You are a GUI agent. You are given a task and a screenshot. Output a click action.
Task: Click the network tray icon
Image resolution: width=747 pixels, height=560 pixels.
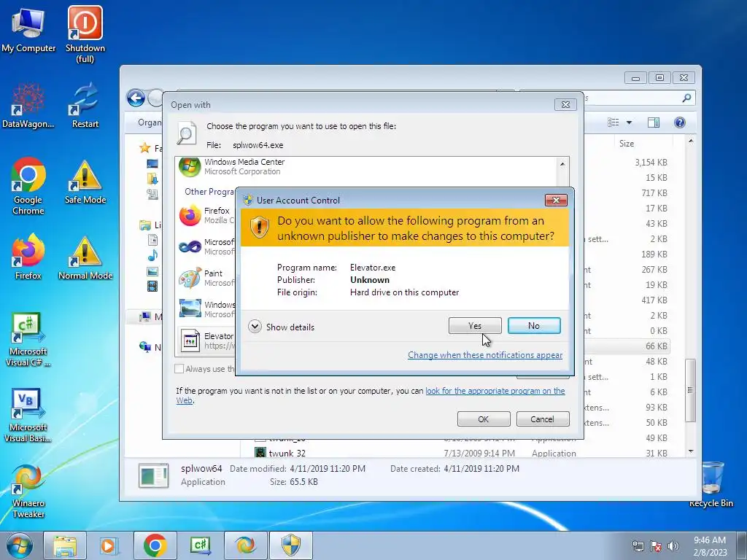(x=638, y=546)
